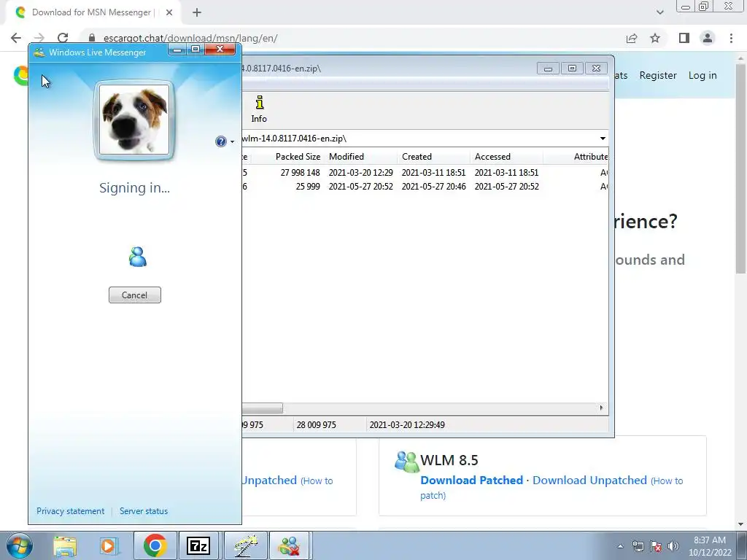
Task: Click the dog display picture
Action: [134, 120]
